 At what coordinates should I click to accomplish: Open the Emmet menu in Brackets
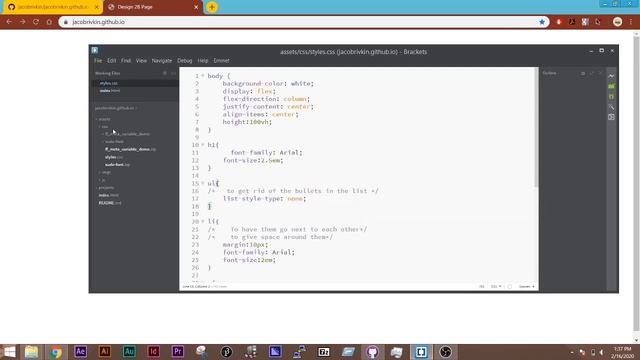[221, 60]
